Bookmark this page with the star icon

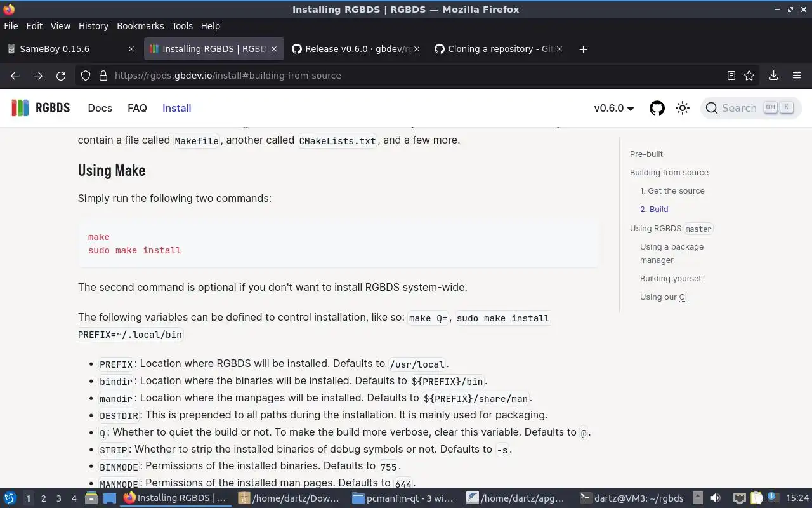[749, 76]
